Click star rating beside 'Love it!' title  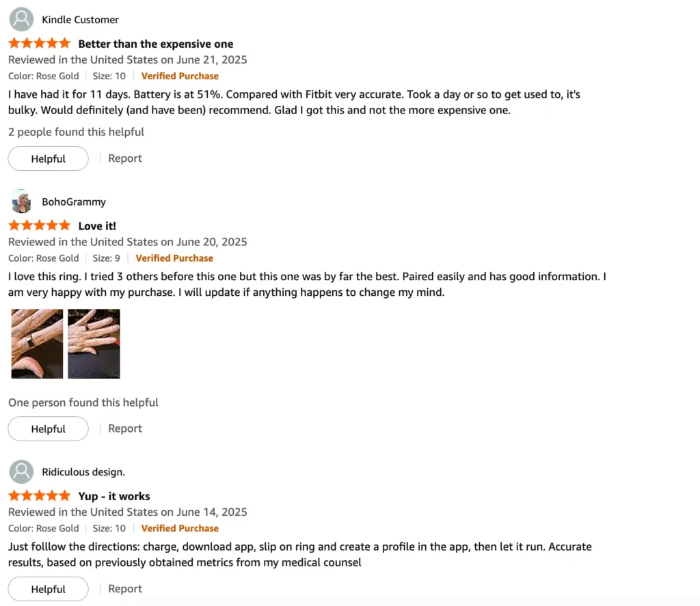[40, 225]
